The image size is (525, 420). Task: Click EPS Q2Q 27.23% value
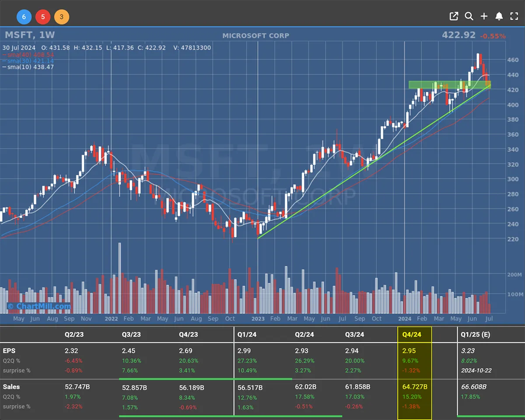(x=247, y=361)
